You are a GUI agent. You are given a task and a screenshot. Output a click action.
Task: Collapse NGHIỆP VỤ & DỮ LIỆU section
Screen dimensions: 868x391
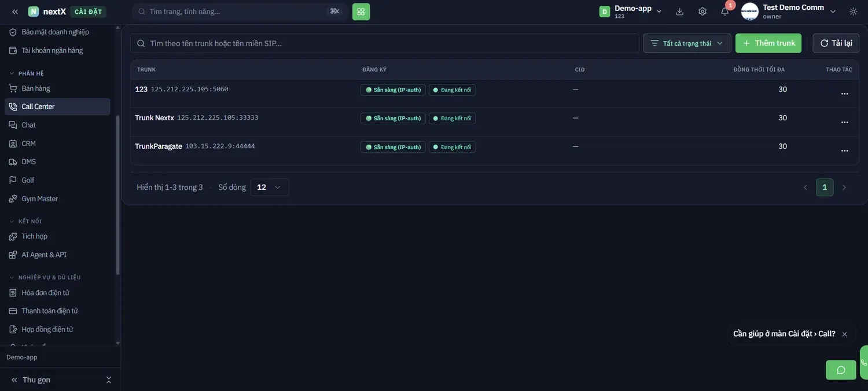point(45,278)
